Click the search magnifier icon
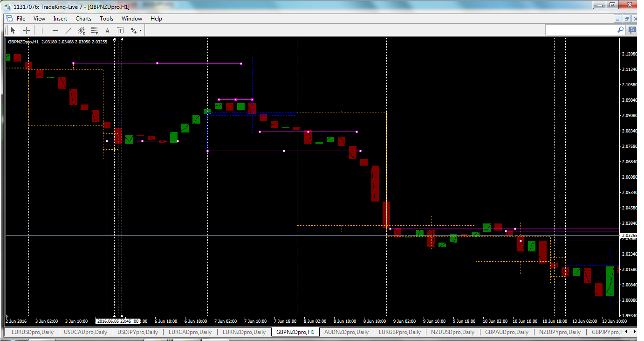 click(x=620, y=29)
